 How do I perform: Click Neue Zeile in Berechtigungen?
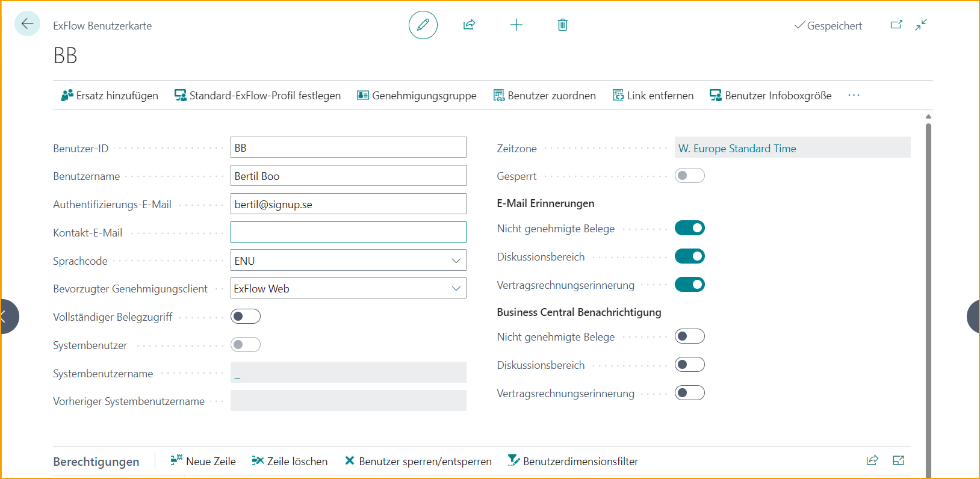pyautogui.click(x=203, y=462)
